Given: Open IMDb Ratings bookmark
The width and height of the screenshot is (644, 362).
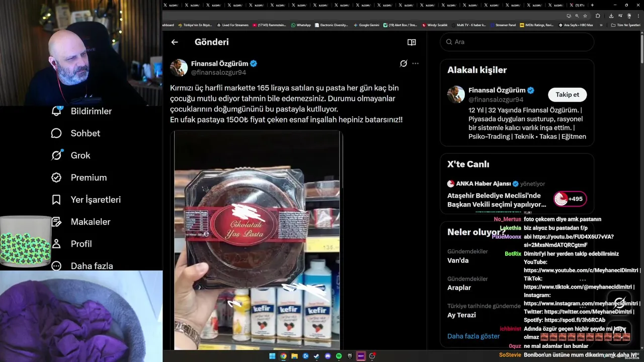Looking at the screenshot, I should point(537,25).
